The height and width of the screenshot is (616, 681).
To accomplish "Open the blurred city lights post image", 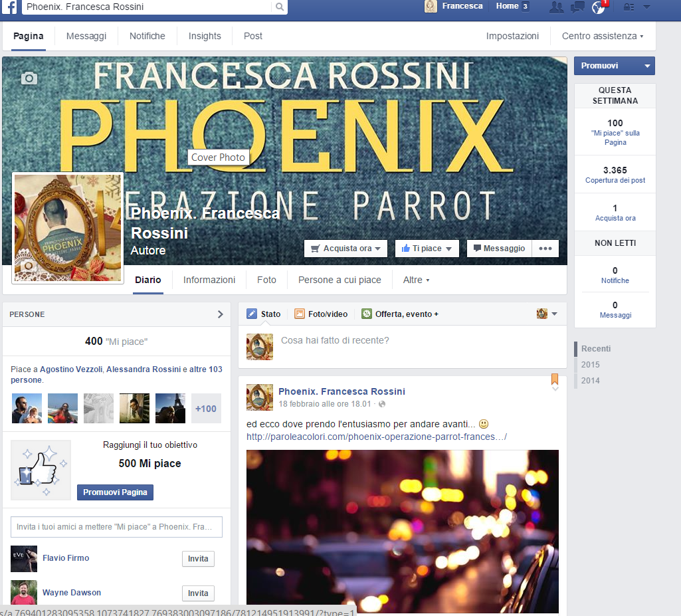I will point(402,532).
